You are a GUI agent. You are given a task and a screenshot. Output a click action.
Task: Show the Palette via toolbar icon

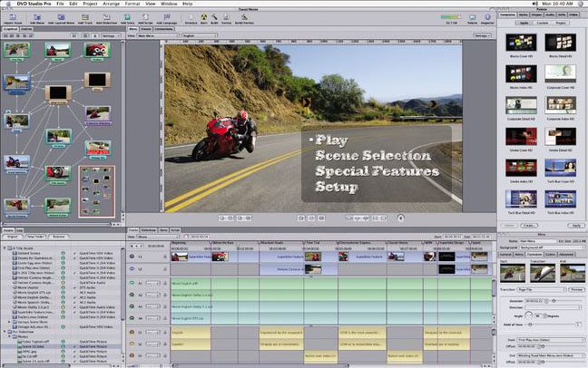pyautogui.click(x=472, y=17)
